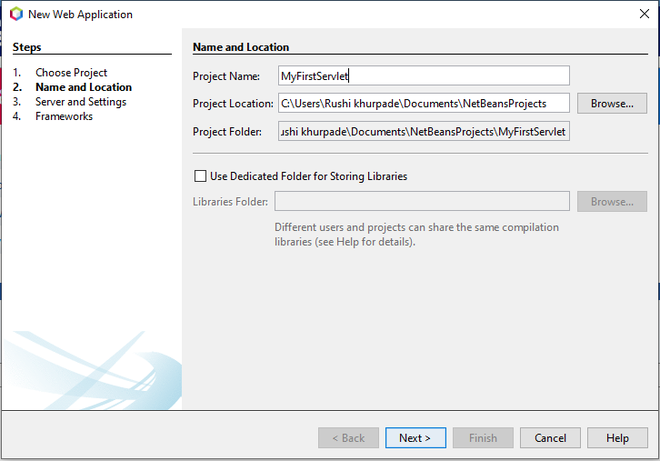The image size is (660, 461).
Task: Focus the Project Location text field
Action: (x=423, y=103)
